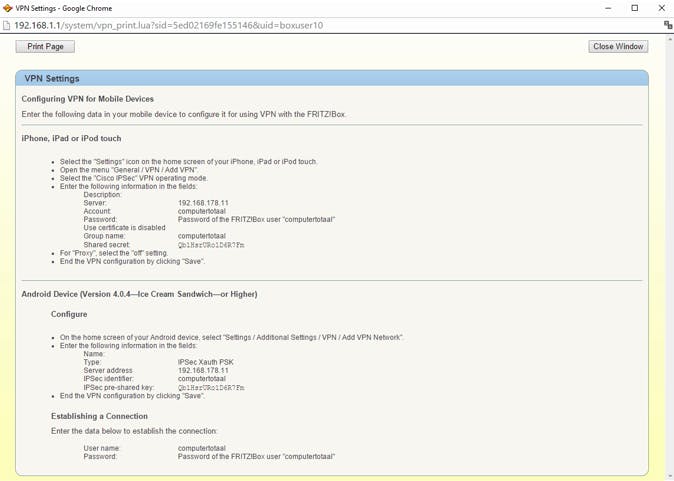Click the page document icon beside URL
This screenshot has width=674, height=481.
click(6, 25)
